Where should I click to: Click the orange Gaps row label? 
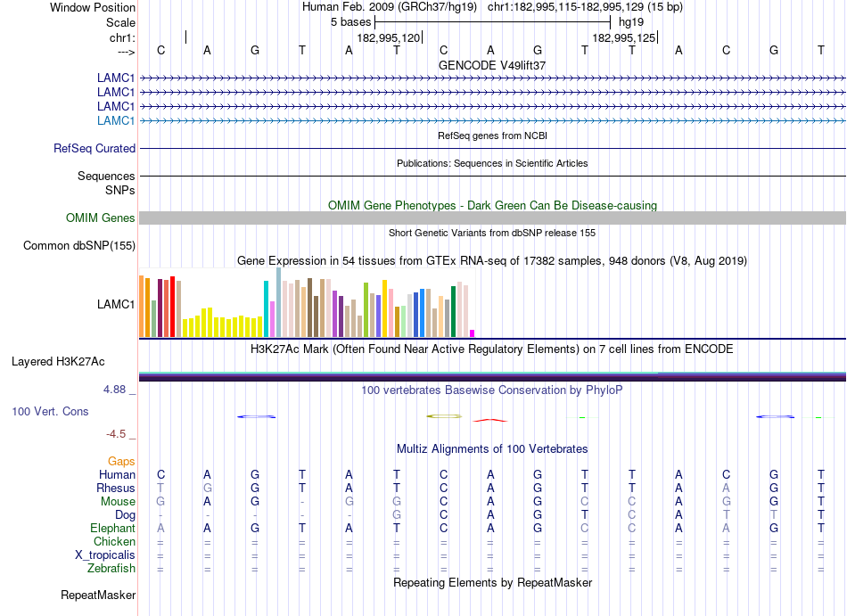pyautogui.click(x=121, y=462)
